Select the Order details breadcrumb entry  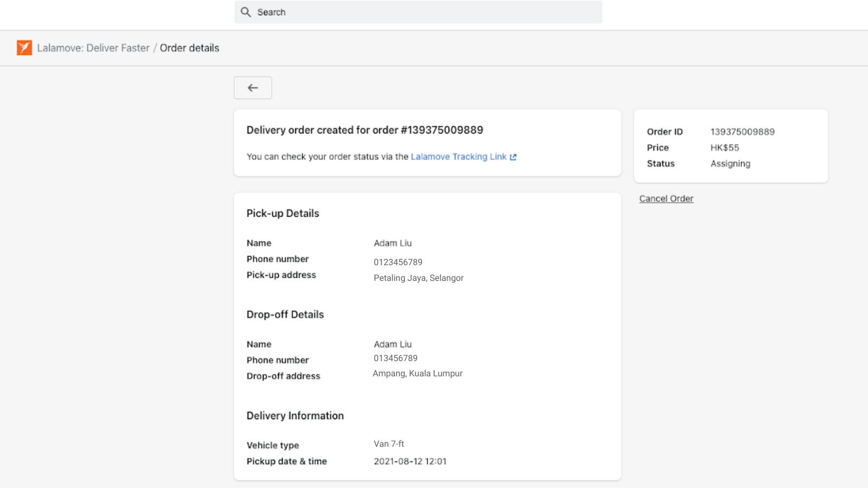(189, 48)
